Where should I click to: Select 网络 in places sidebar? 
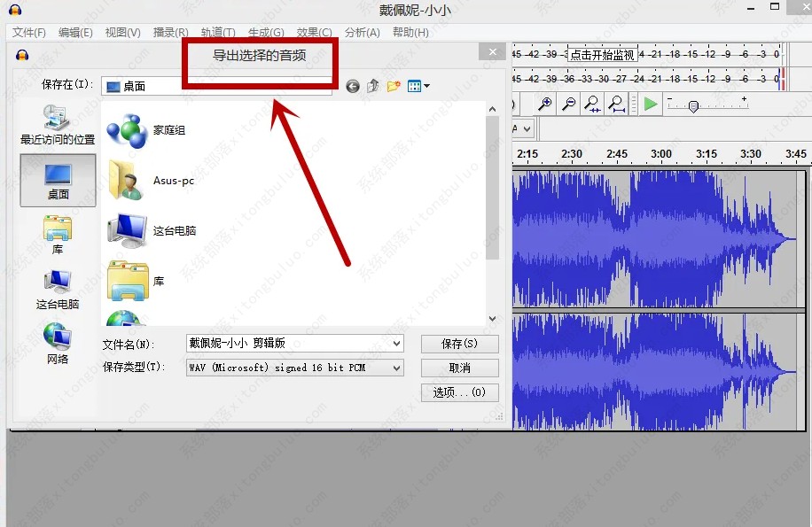[58, 344]
